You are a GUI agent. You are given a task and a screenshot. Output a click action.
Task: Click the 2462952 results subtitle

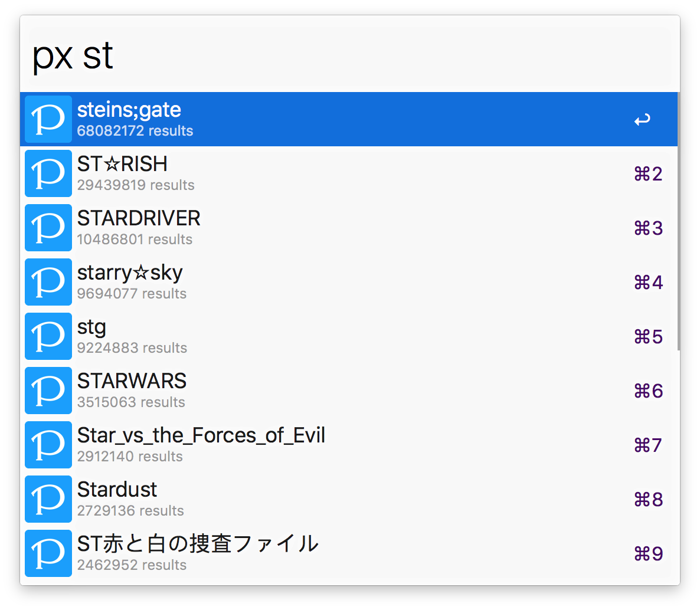pos(132,565)
